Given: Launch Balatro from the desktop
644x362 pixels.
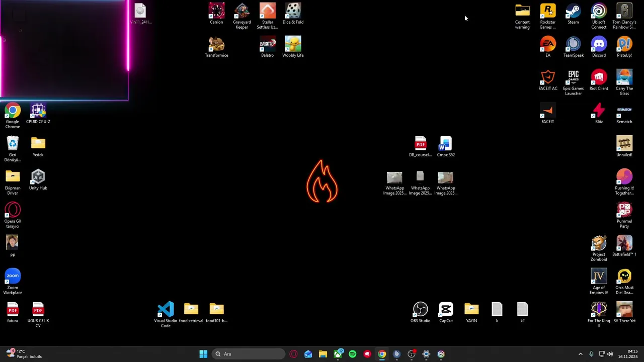Looking at the screenshot, I should click(268, 47).
